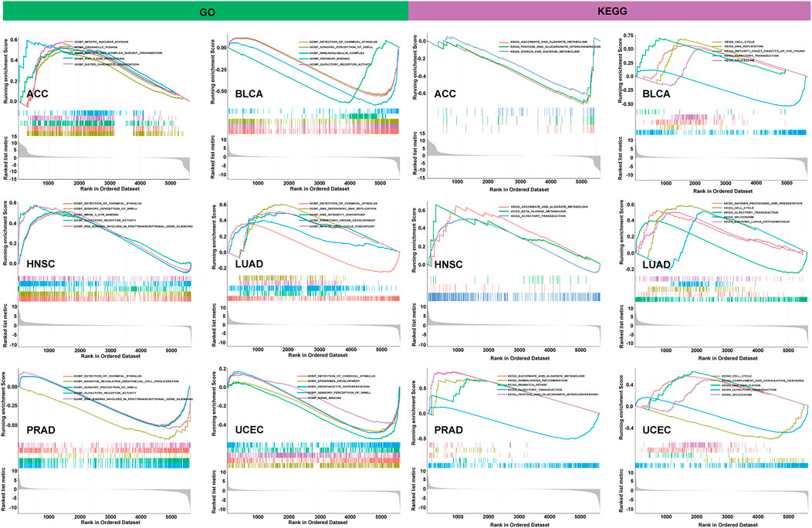Click GOMF_MRNA_BINDING in the GO UCEC legend
The image size is (812, 528).
[x=325, y=398]
